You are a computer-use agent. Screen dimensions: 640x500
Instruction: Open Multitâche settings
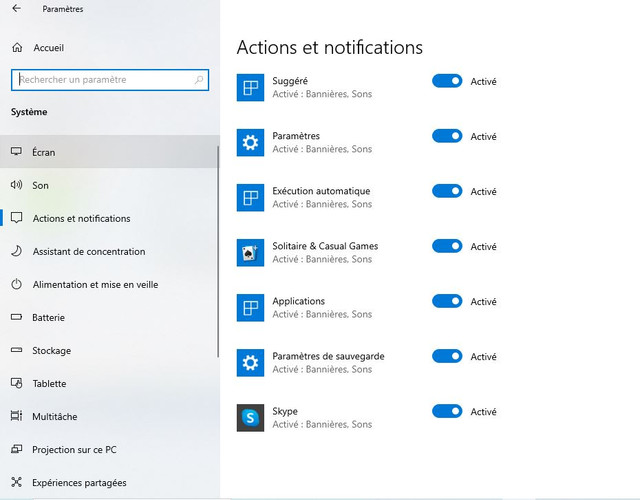(x=109, y=416)
